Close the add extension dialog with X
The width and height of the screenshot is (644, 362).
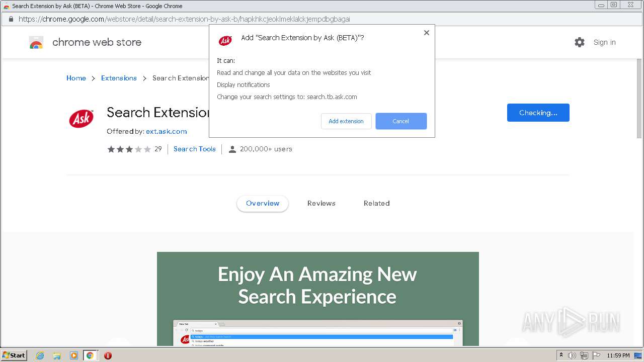(x=426, y=33)
